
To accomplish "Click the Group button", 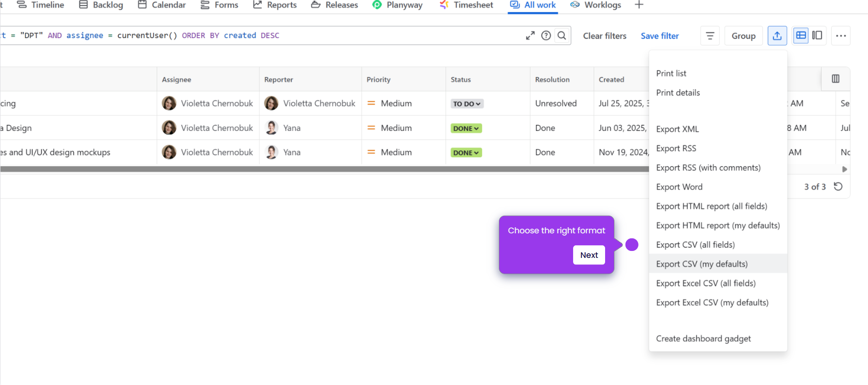I will (744, 36).
